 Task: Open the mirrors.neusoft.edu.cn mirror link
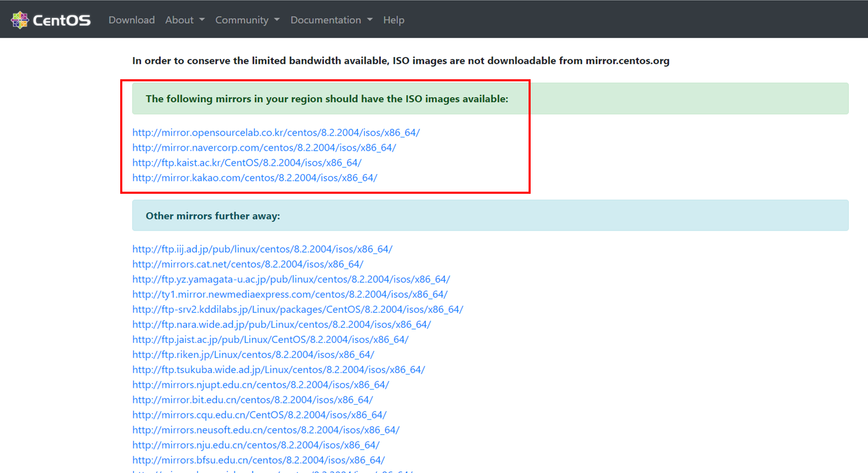(x=266, y=429)
